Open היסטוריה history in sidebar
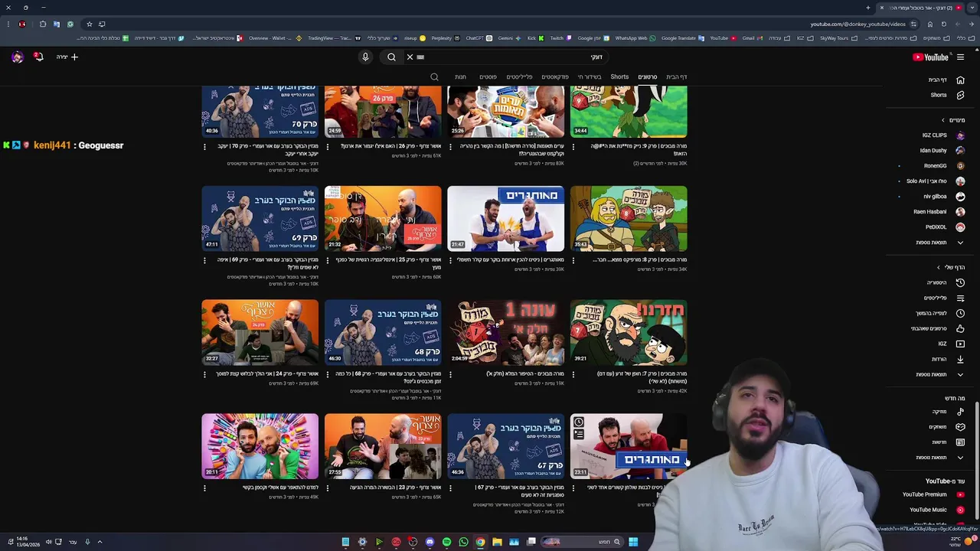The width and height of the screenshot is (980, 551). (944, 282)
